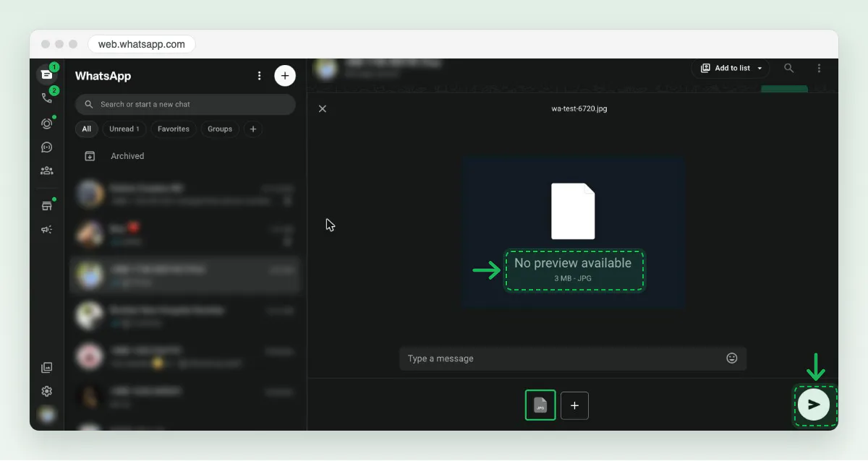Start a new chat with plus button
This screenshot has width=868, height=461.
(285, 76)
